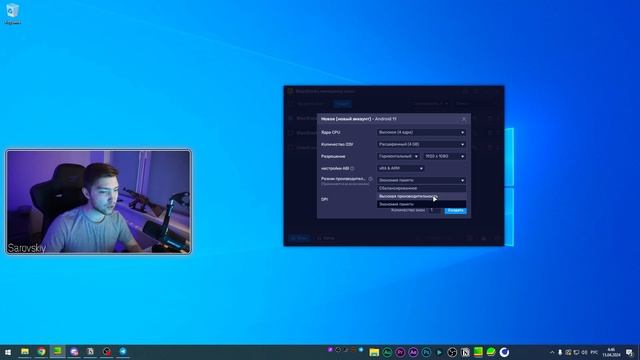Launch Adobe Audition from the taskbar
Screen dimensions: 640x360
click(x=387, y=352)
